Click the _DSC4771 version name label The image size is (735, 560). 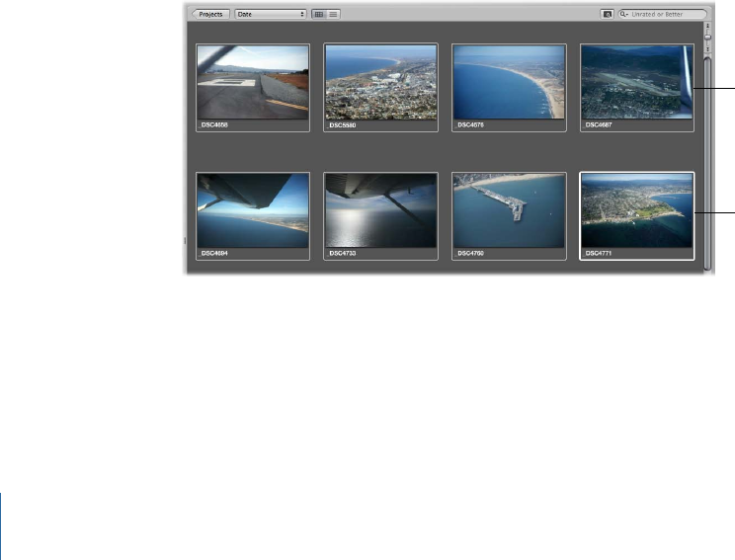point(598,253)
